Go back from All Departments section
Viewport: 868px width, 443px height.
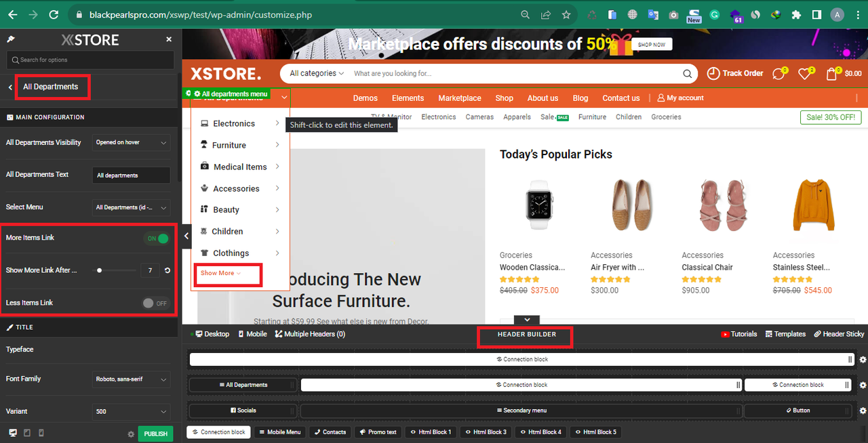[x=10, y=87]
